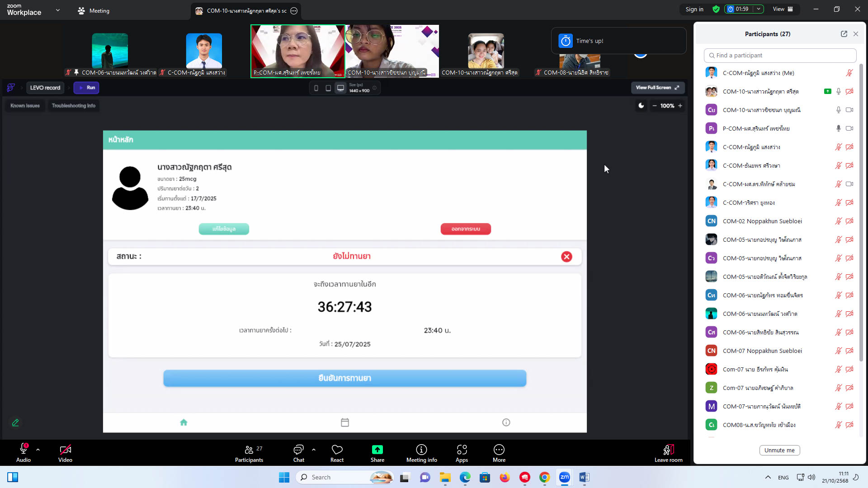This screenshot has width=868, height=488.
Task: Click the Unmute me button
Action: click(x=779, y=450)
